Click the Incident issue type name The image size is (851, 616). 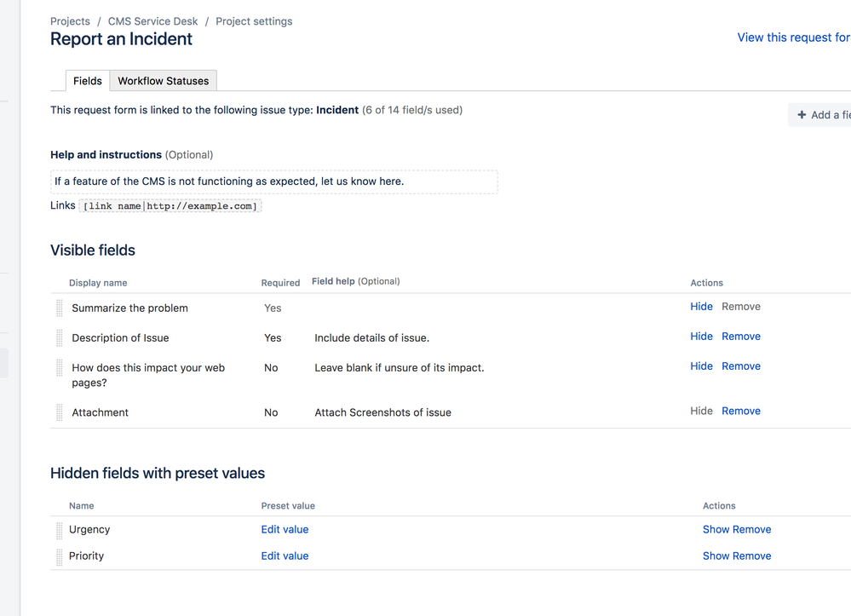[337, 110]
